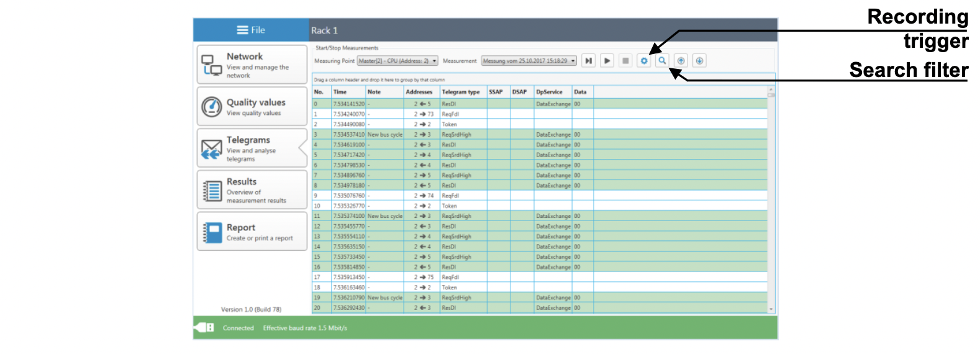The image size is (980, 354).
Task: Click the stop measurement square button
Action: [x=625, y=61]
